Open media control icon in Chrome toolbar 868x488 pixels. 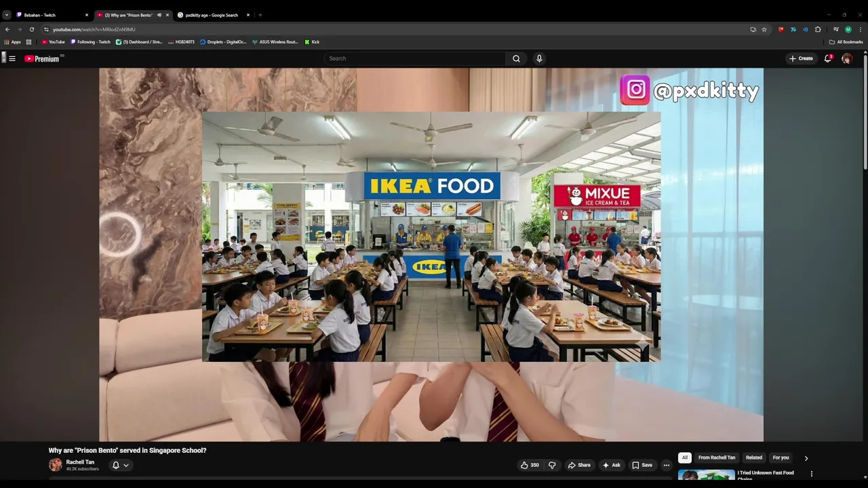tap(836, 29)
